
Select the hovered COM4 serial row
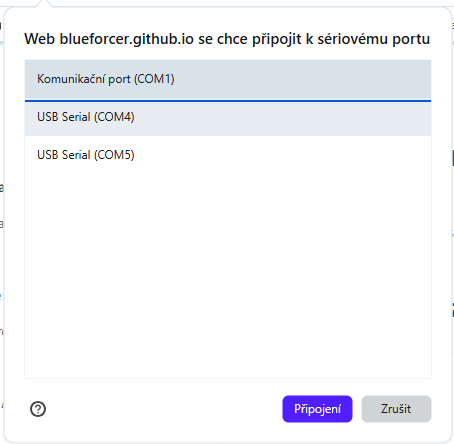228,117
